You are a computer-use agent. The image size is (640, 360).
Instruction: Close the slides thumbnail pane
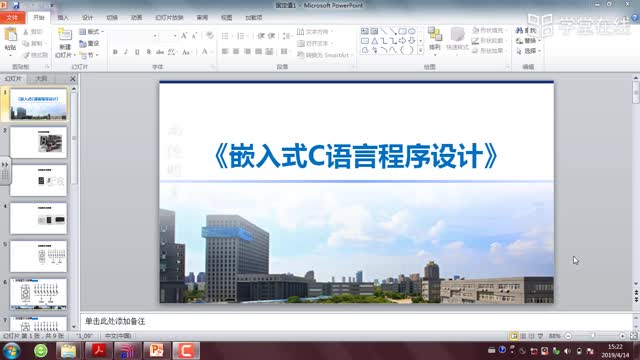[x=73, y=78]
